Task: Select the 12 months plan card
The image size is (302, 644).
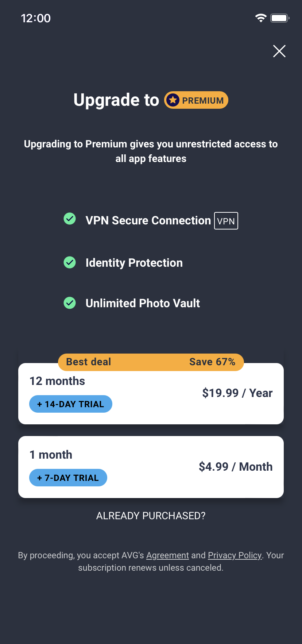Action: coord(151,394)
